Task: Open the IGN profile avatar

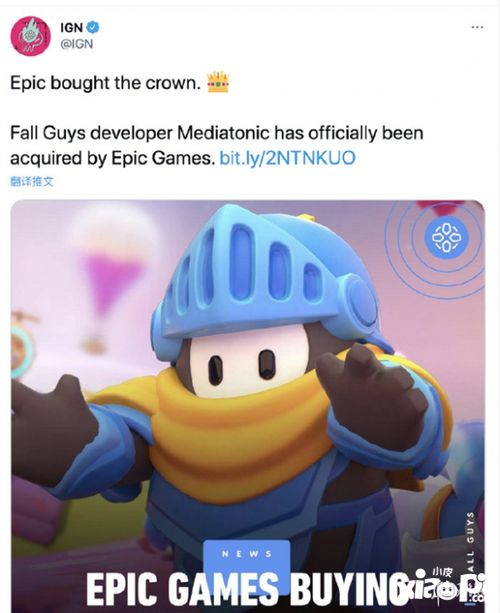Action: 30,36
